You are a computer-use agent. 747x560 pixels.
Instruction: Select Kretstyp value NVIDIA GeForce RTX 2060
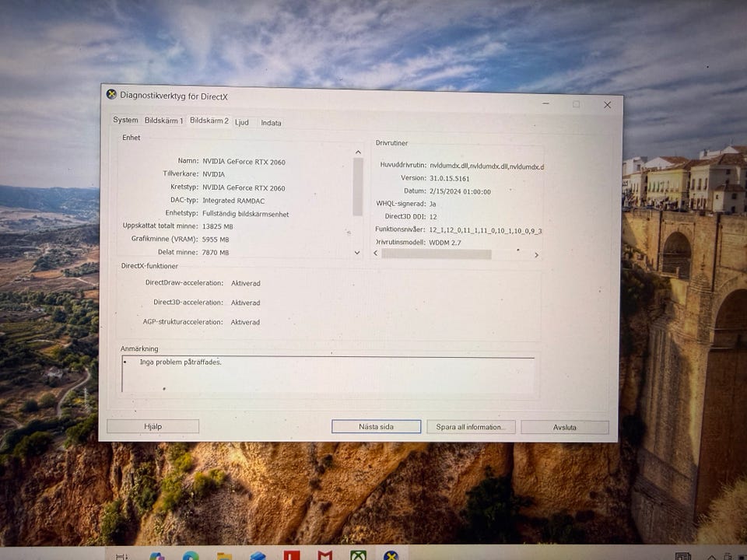coord(244,188)
